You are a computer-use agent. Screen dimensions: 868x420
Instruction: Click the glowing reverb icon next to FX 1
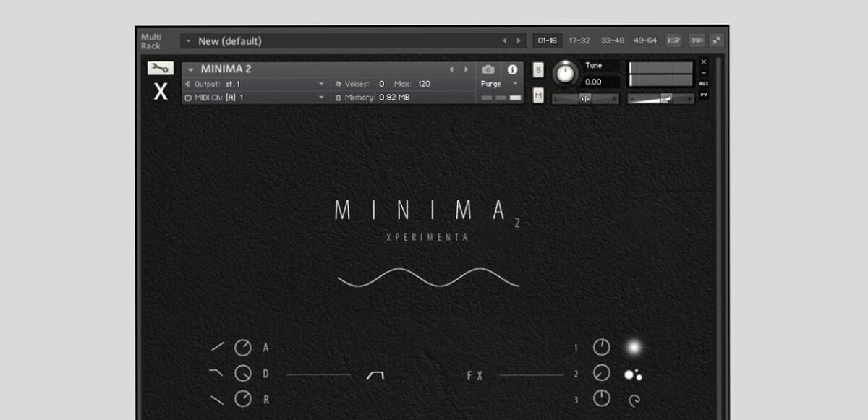(633, 347)
